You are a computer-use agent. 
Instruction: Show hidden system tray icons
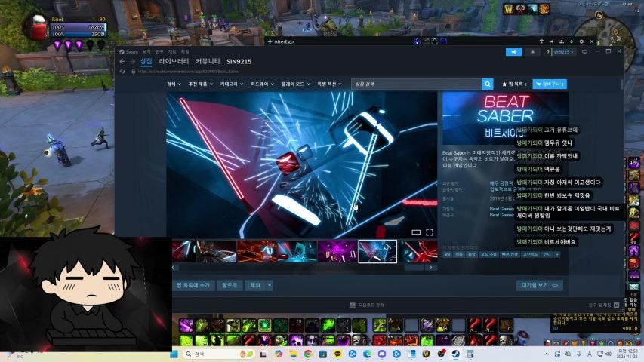pyautogui.click(x=547, y=354)
